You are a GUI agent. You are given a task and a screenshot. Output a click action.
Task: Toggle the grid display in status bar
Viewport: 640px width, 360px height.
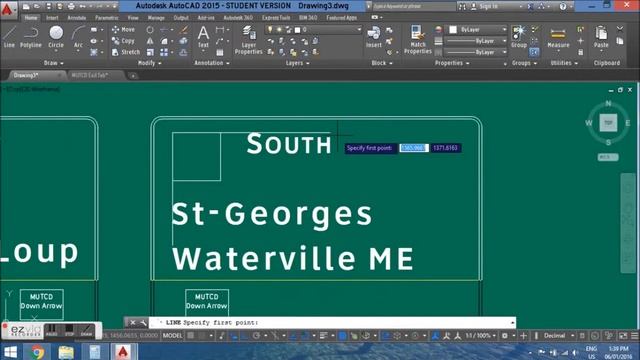click(191, 336)
